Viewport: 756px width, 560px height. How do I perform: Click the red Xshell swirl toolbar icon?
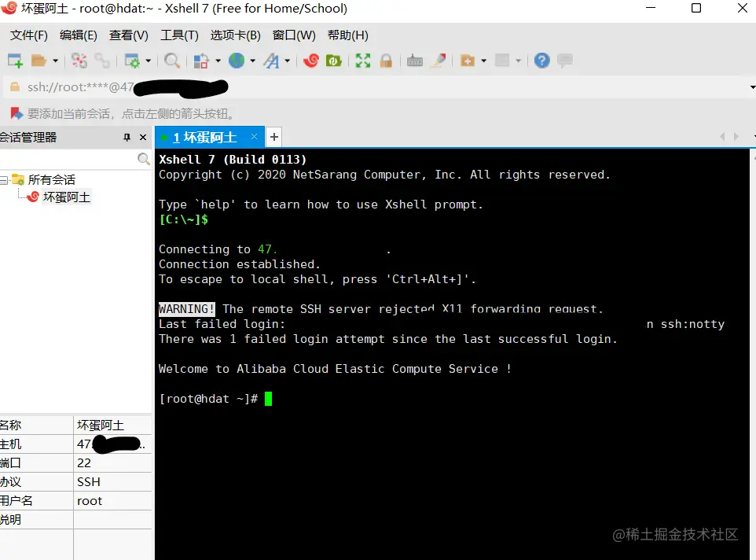tap(311, 61)
